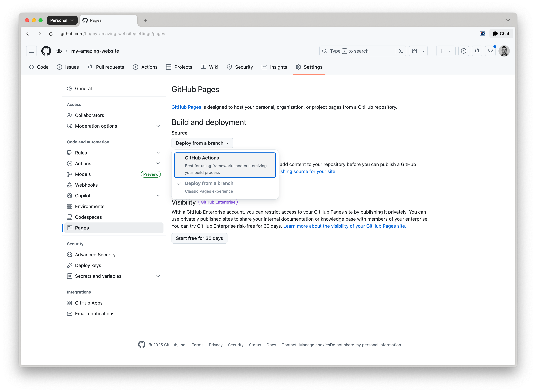Open Collaborators settings

(x=114, y=115)
